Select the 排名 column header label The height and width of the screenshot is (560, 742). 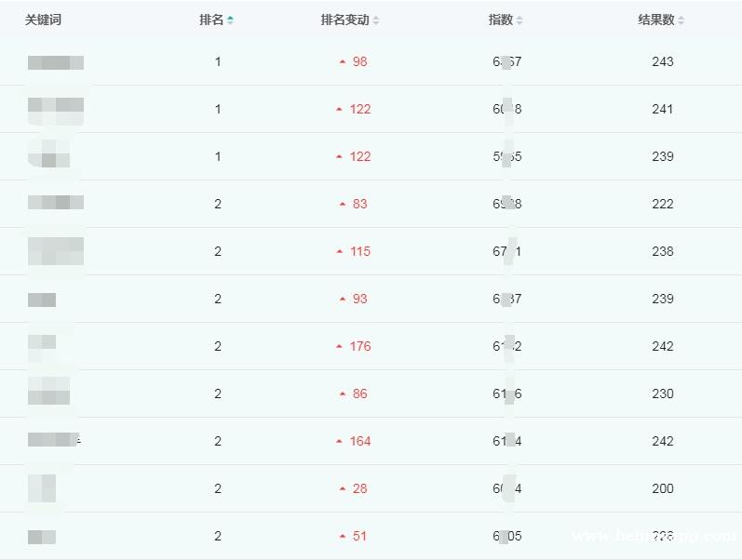(x=211, y=20)
